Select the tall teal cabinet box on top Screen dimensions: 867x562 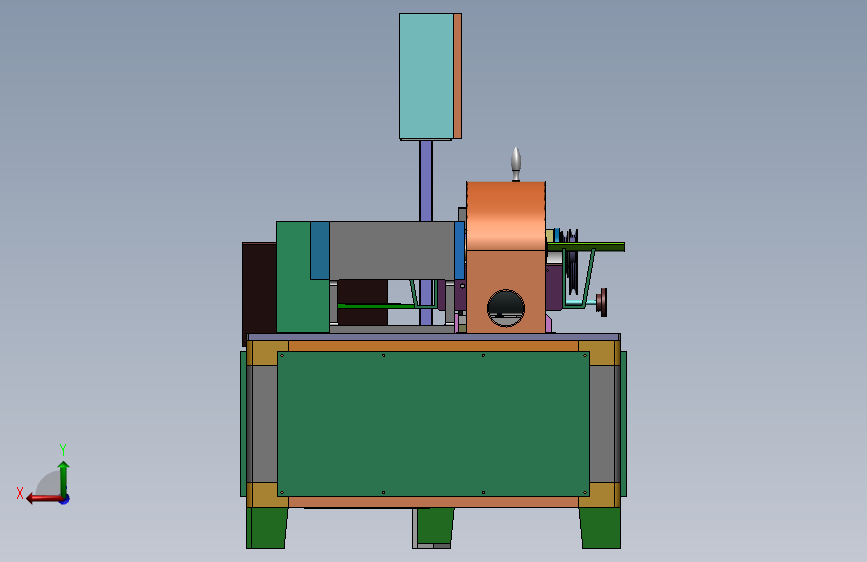pyautogui.click(x=426, y=76)
